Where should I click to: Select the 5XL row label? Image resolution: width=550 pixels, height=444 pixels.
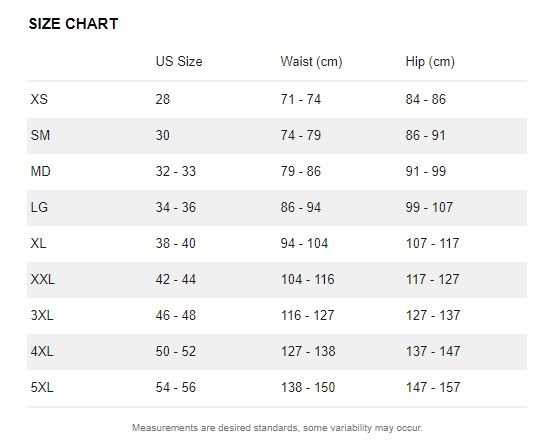pos(42,388)
